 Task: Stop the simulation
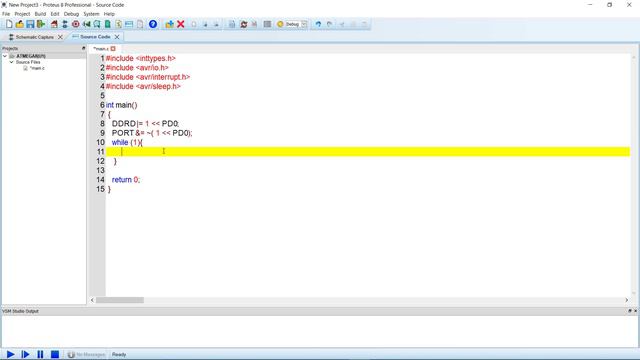[x=55, y=354]
